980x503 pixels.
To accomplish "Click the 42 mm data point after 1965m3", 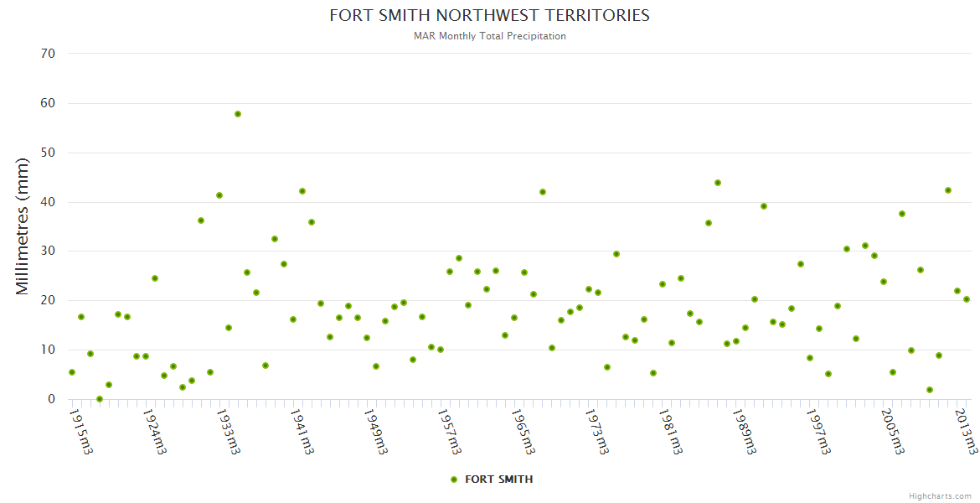I will 543,192.
